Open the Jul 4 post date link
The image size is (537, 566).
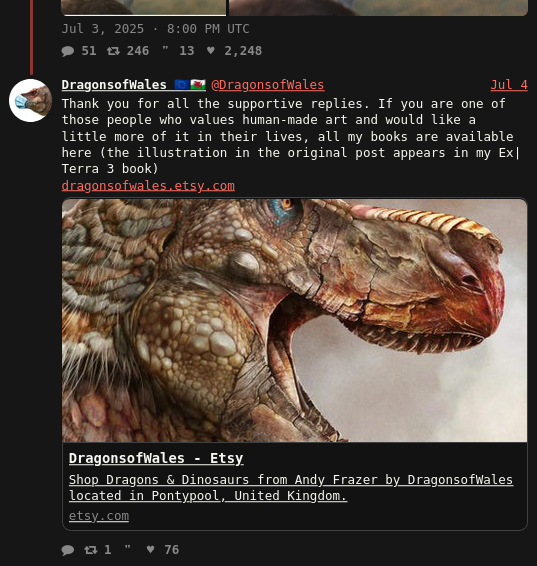tap(509, 85)
